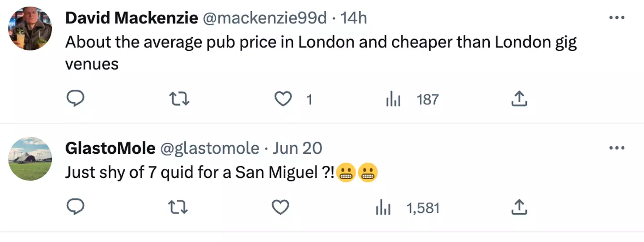
Task: Open GlastoMole's profile avatar
Action: click(x=30, y=159)
